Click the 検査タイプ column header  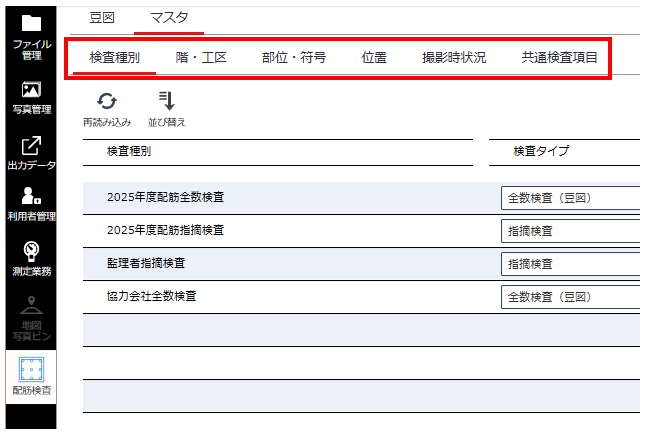(x=541, y=151)
